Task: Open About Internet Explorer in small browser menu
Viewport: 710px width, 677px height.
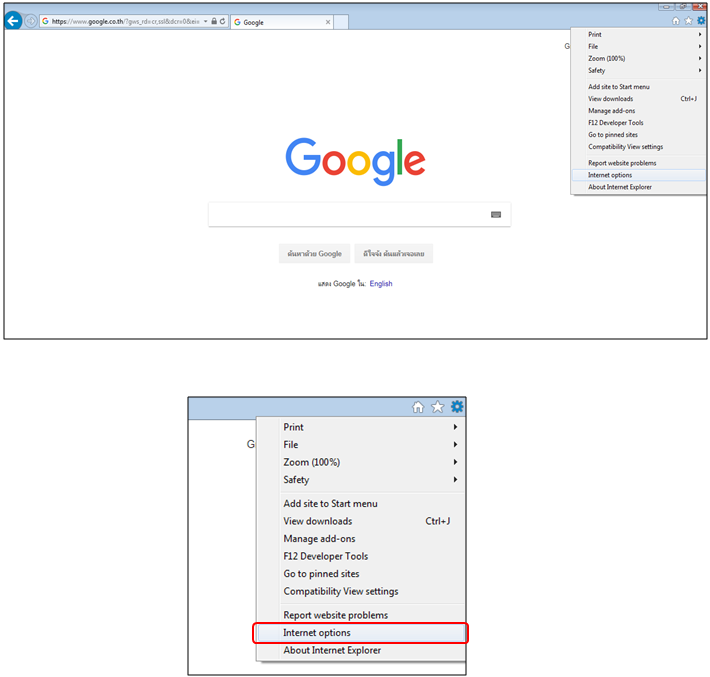Action: click(x=638, y=187)
